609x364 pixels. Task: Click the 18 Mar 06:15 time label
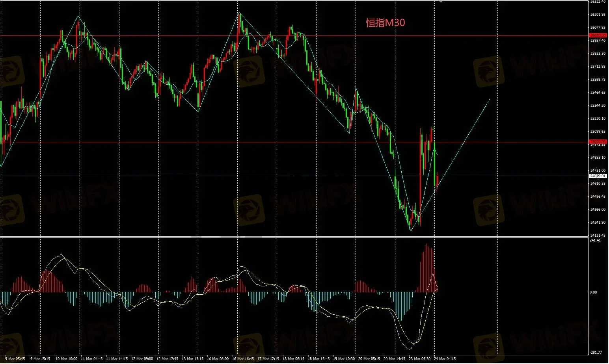[x=293, y=359]
